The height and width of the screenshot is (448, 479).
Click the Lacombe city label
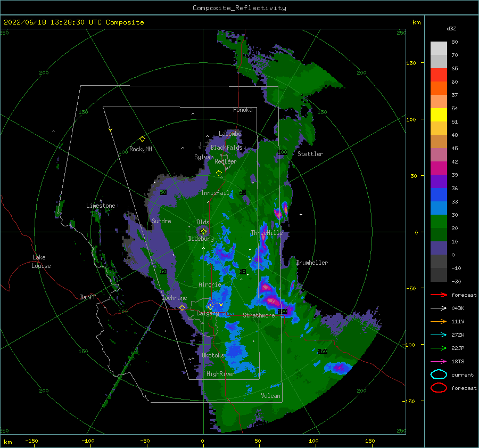(x=230, y=134)
